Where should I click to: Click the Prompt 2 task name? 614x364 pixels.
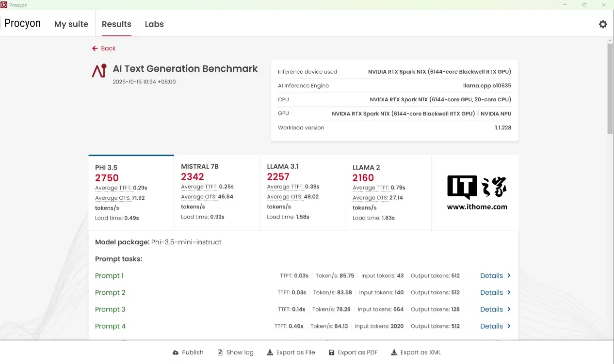(x=110, y=293)
